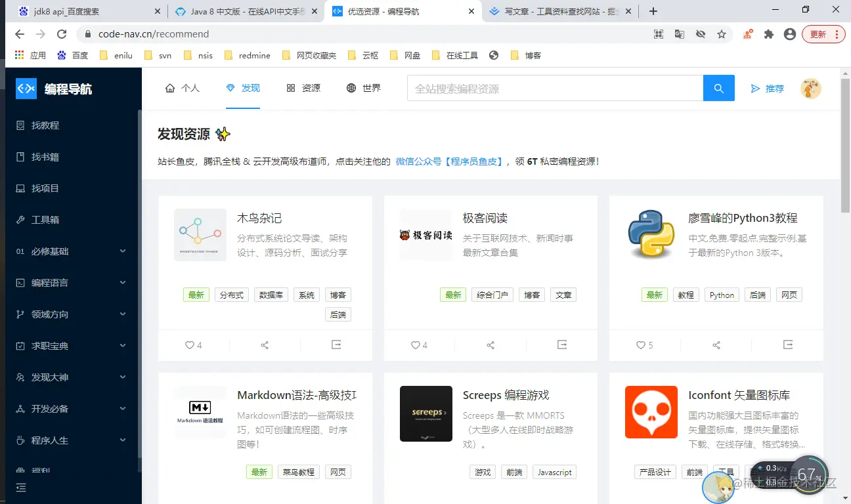The height and width of the screenshot is (504, 851).
Task: Expand the 程序人生 sidebar menu
Action: click(x=71, y=440)
